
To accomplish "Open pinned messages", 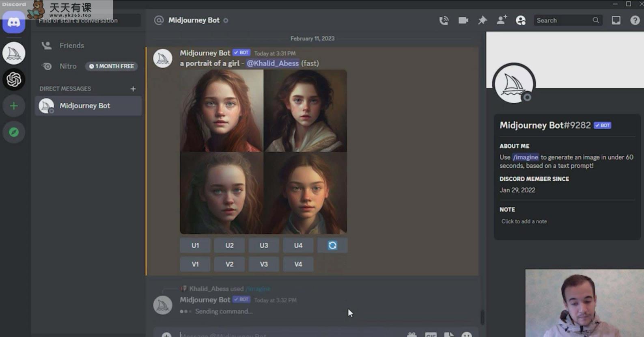I will point(482,20).
